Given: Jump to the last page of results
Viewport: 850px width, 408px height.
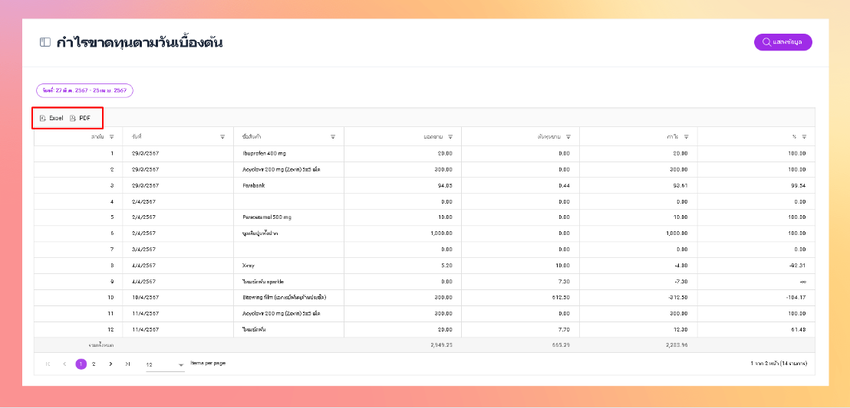Looking at the screenshot, I should [127, 364].
